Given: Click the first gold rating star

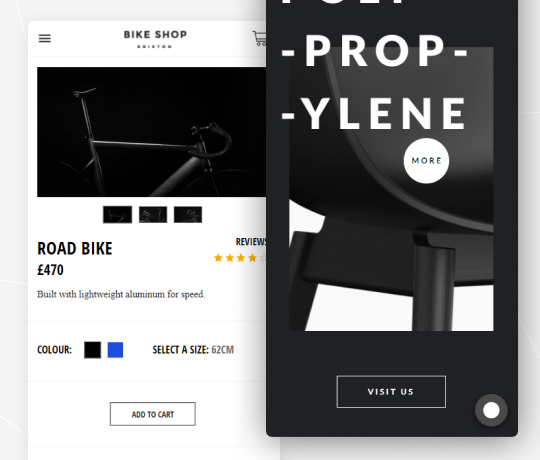Looking at the screenshot, I should click(x=218, y=258).
